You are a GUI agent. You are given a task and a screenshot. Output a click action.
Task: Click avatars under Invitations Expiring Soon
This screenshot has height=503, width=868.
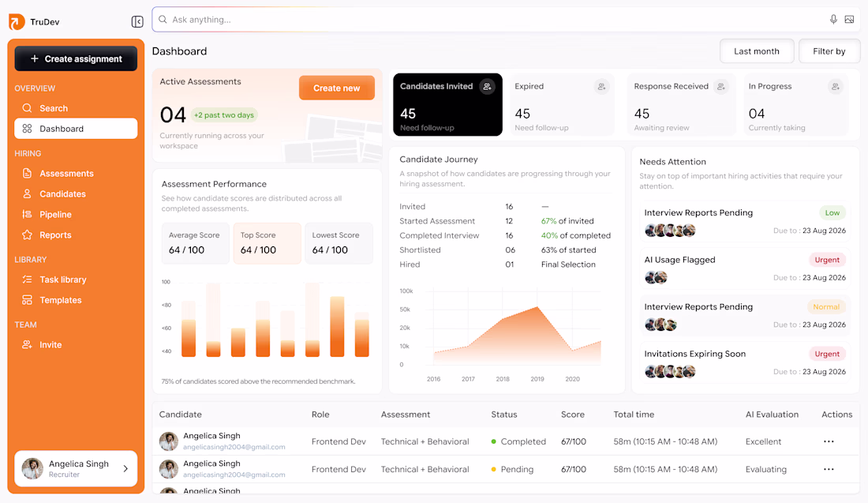pos(670,372)
